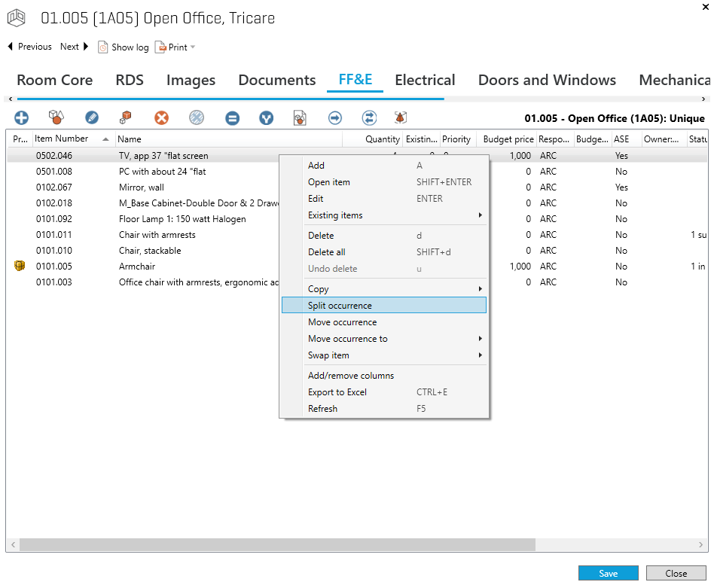Image resolution: width=714 pixels, height=588 pixels.
Task: Click the blue split (Y-shaped) toolbar icon
Action: click(x=266, y=117)
